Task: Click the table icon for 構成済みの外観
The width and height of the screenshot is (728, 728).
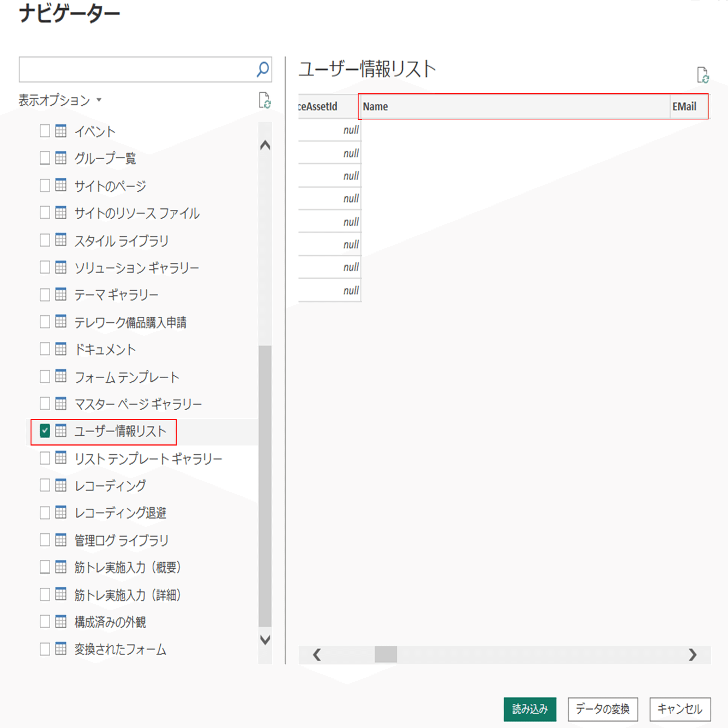Action: (x=61, y=622)
